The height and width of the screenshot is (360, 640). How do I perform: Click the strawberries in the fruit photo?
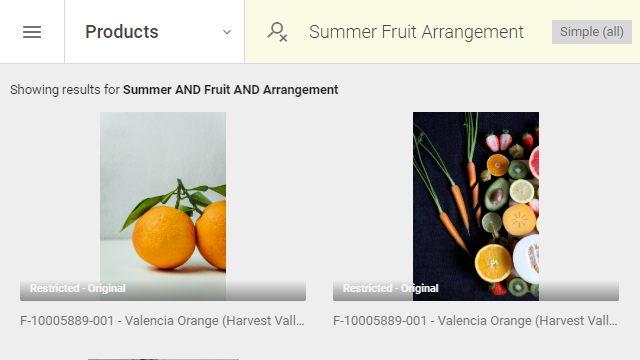tap(499, 141)
